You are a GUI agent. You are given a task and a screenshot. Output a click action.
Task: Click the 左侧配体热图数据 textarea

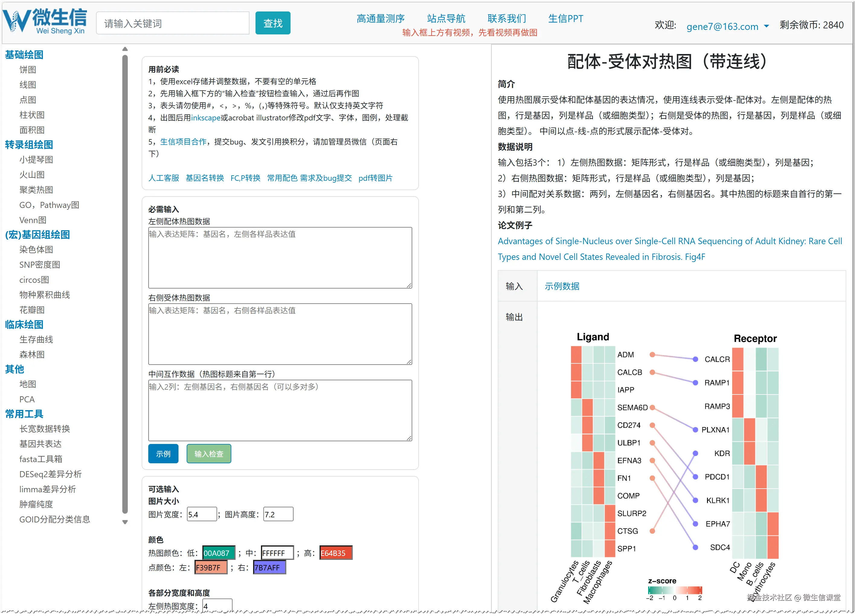(280, 258)
